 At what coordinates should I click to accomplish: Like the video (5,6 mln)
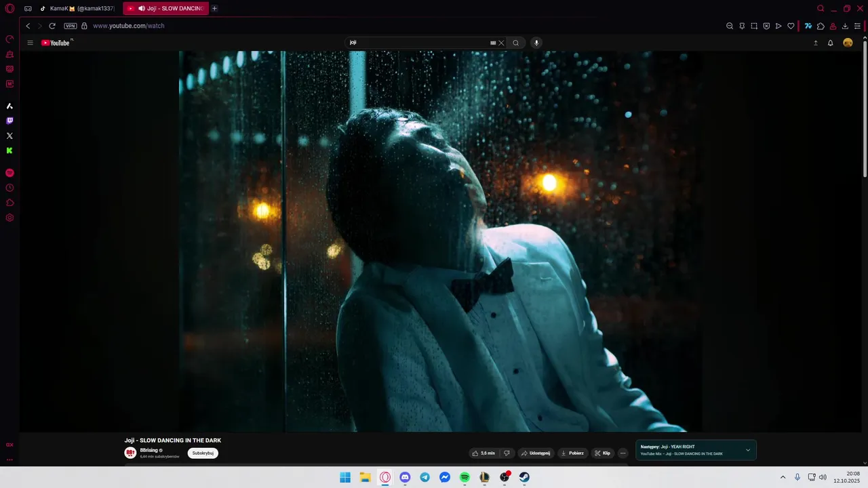[484, 453]
